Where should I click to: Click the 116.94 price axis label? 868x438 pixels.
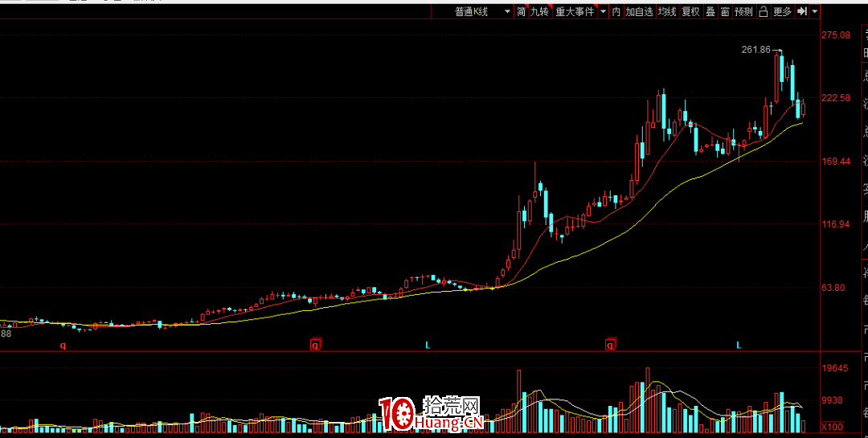point(836,224)
